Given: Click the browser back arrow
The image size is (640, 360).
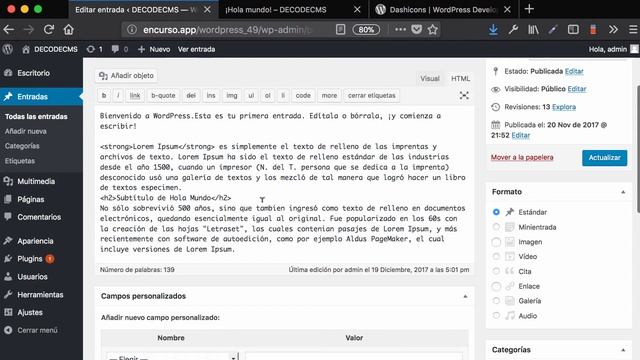Looking at the screenshot, I should [9, 29].
